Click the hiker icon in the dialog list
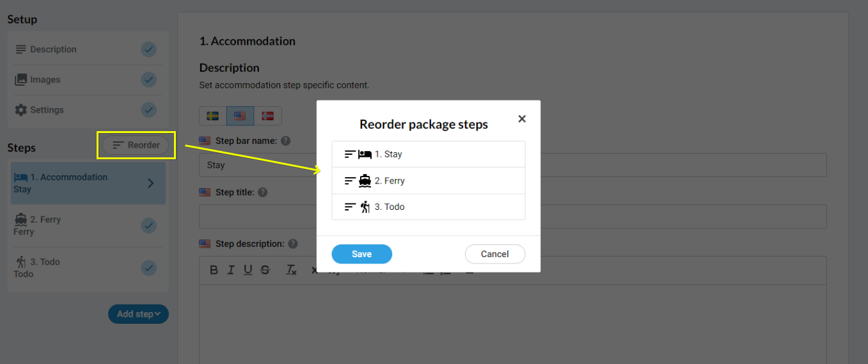The image size is (868, 364). pos(365,207)
